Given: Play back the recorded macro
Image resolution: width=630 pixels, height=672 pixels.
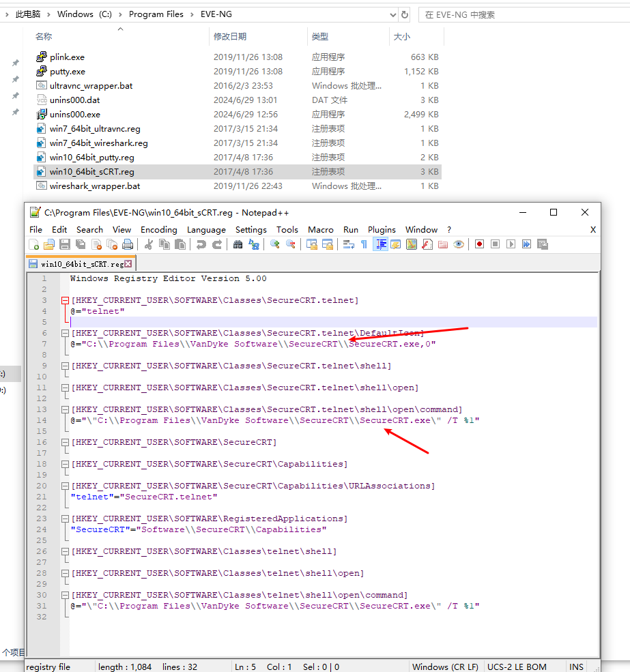Looking at the screenshot, I should click(511, 244).
